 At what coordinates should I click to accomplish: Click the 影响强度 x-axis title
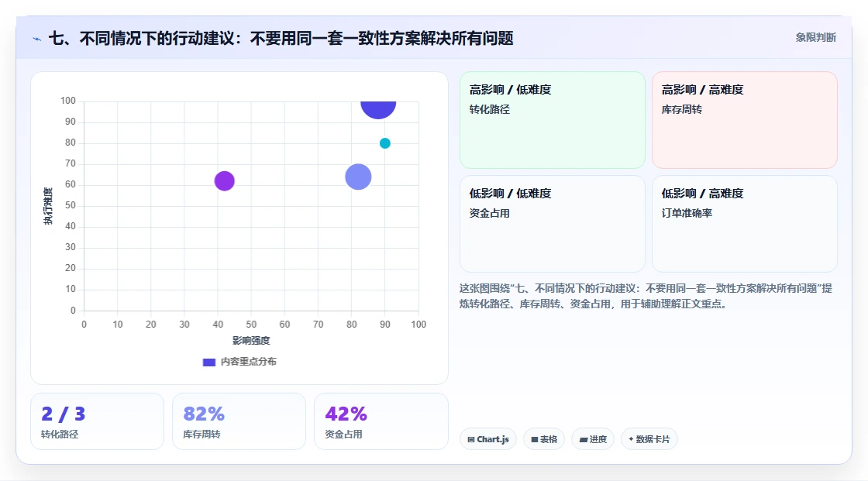click(x=251, y=340)
